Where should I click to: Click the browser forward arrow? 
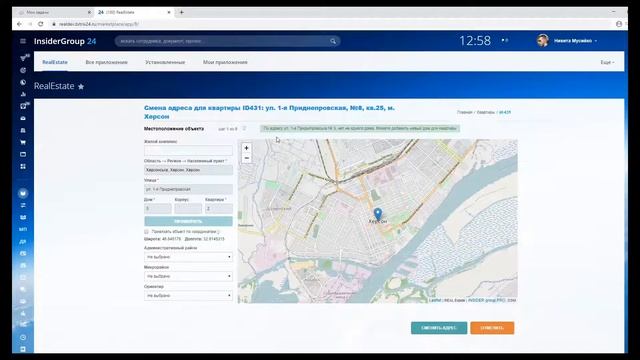[30, 24]
